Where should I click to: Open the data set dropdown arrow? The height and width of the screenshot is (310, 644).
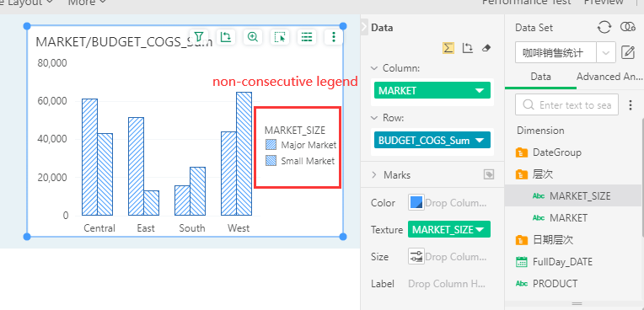pos(606,52)
